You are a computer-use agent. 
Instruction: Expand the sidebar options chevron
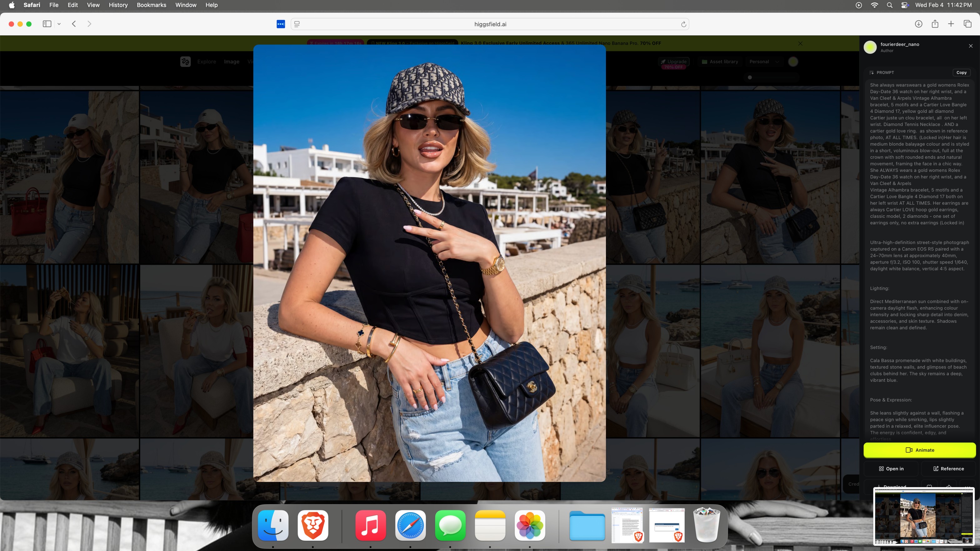click(59, 24)
